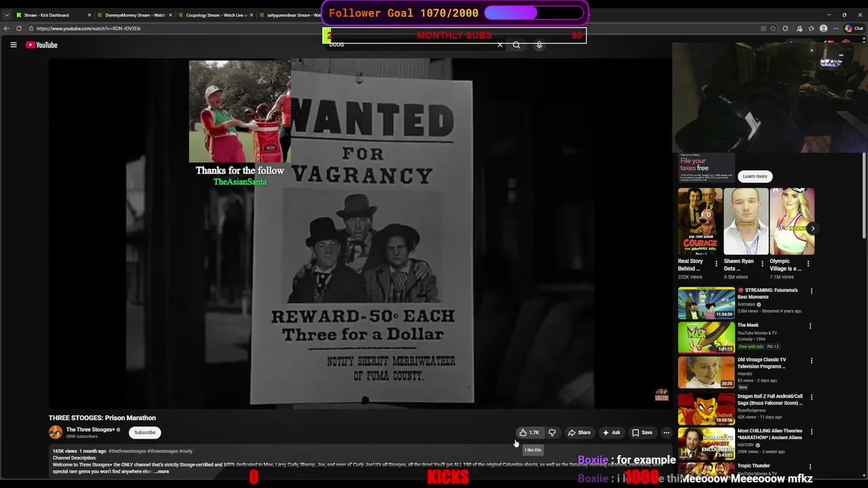868x488 pixels.
Task: Open browser extensions icon
Action: pyautogui.click(x=785, y=28)
